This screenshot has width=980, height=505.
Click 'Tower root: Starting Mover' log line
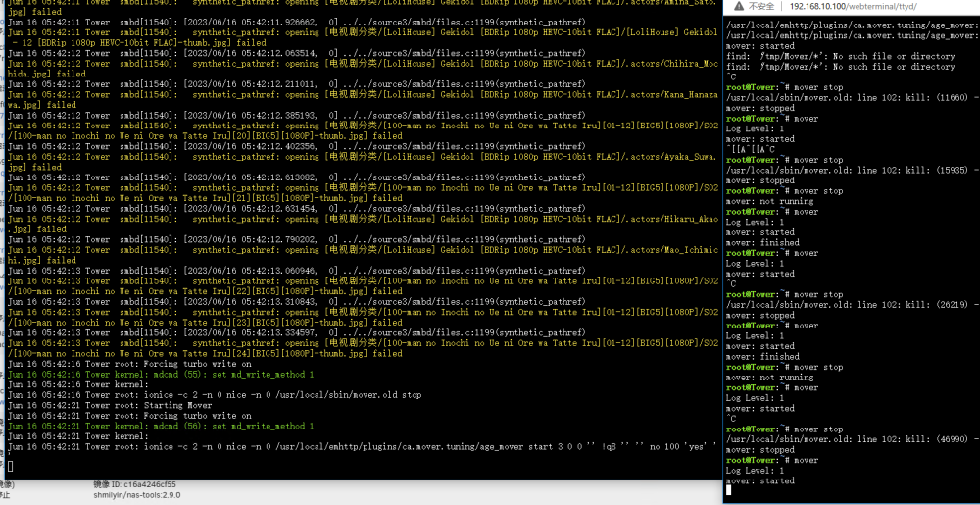pyautogui.click(x=110, y=406)
